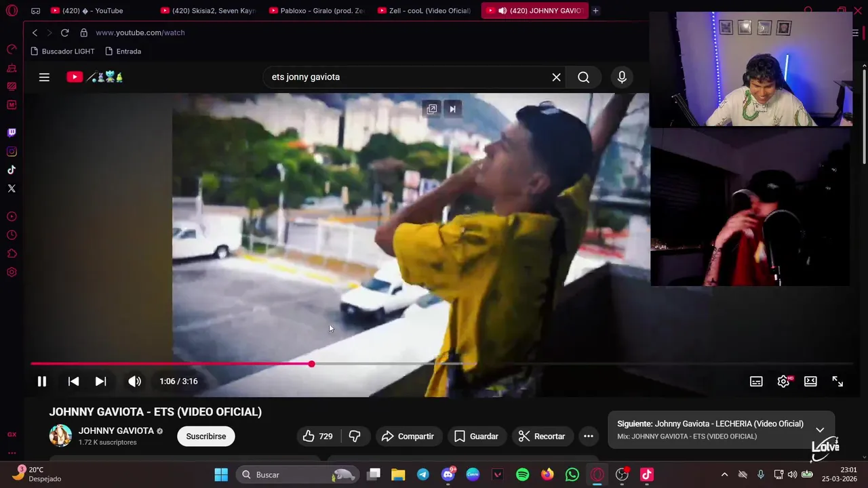868x488 pixels.
Task: Like the video with 729 likes
Action: coord(317,436)
